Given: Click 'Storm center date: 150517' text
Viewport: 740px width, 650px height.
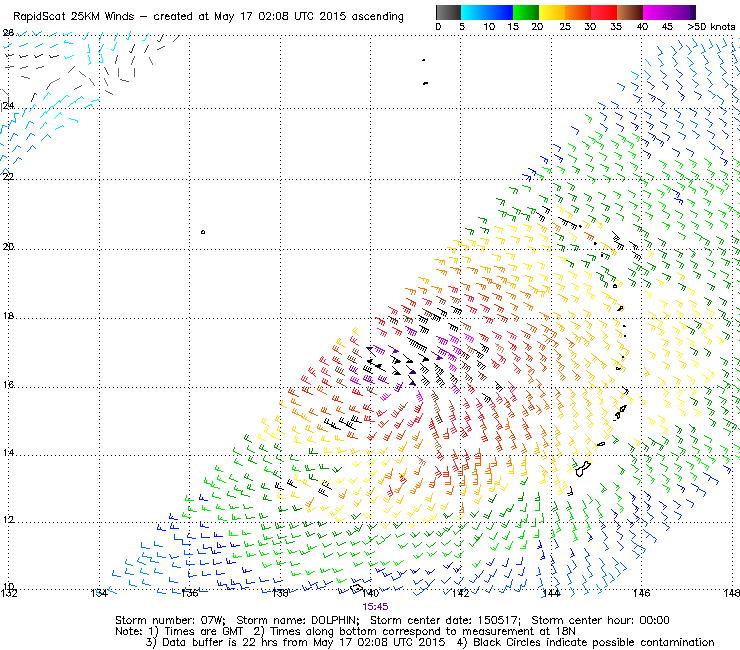Looking at the screenshot, I should click(x=445, y=620).
